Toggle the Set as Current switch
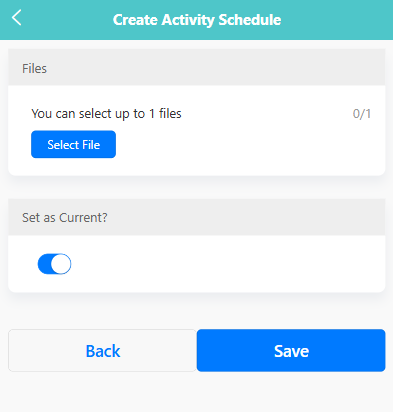The width and height of the screenshot is (393, 412). [54, 264]
